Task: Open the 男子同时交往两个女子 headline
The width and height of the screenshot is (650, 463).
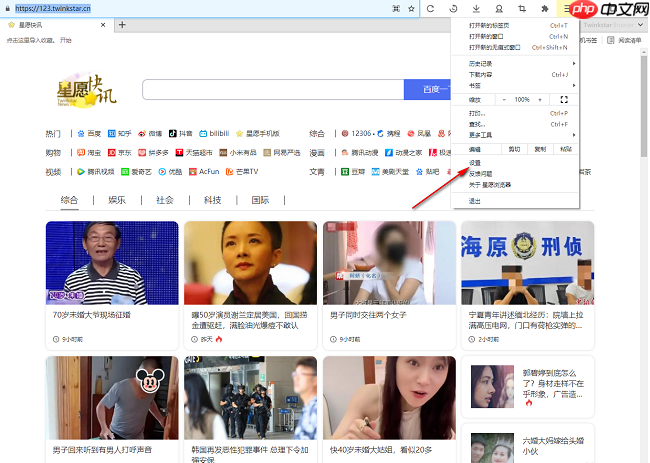Action: (x=368, y=315)
